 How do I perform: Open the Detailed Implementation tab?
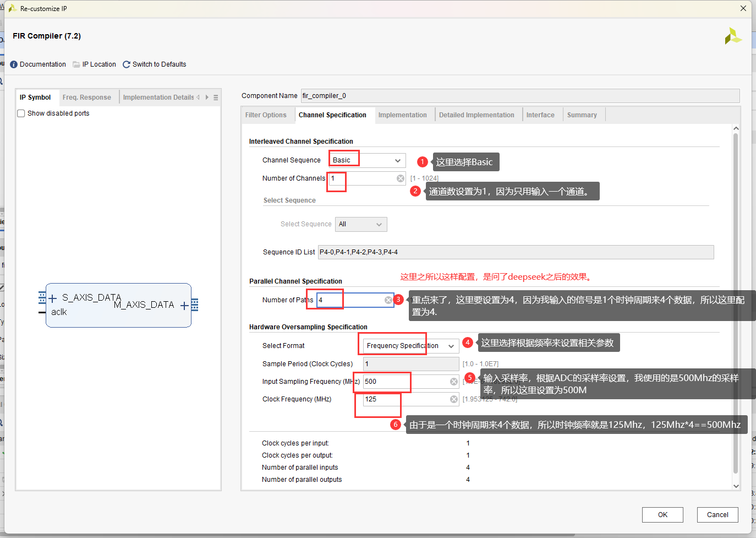[x=476, y=115]
